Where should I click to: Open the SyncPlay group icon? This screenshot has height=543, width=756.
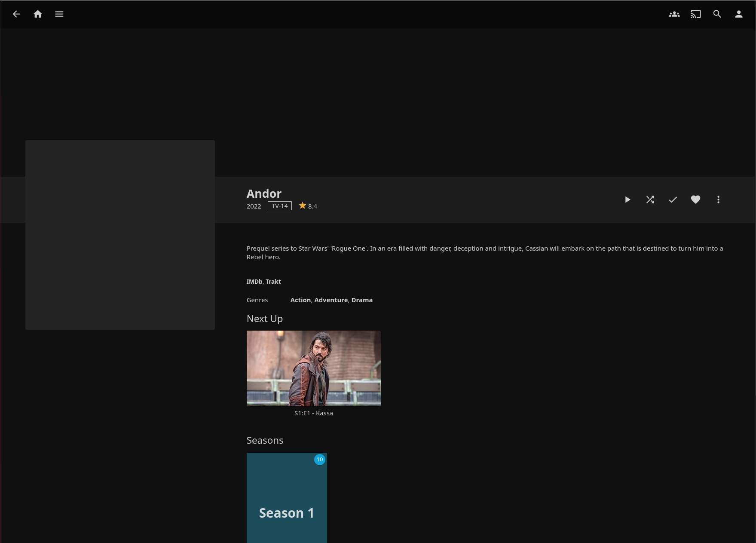(674, 14)
